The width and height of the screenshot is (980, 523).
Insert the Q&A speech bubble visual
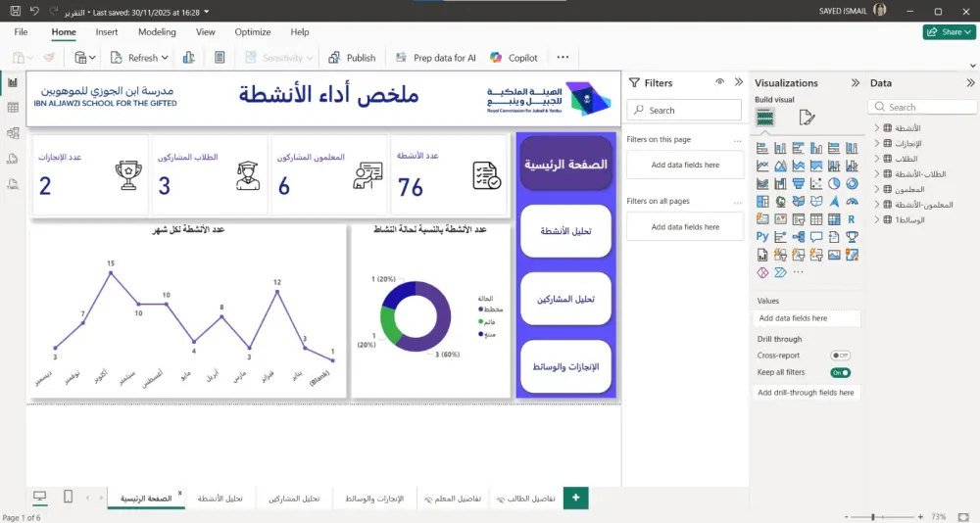pyautogui.click(x=816, y=237)
